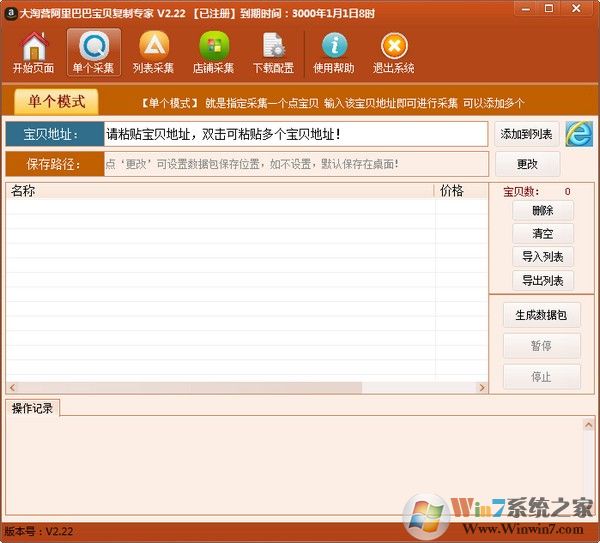
Task: Click the 导出列表 button
Action: [x=543, y=280]
